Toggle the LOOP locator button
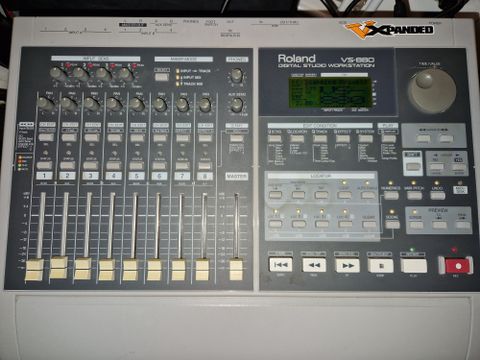Screen dimensions: 480x360 (344, 195)
